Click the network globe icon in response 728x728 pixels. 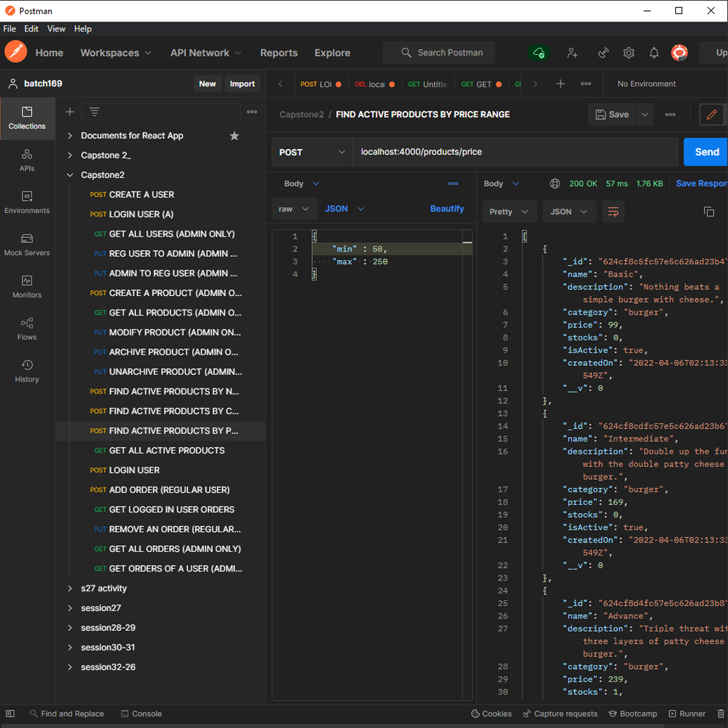pyautogui.click(x=555, y=183)
